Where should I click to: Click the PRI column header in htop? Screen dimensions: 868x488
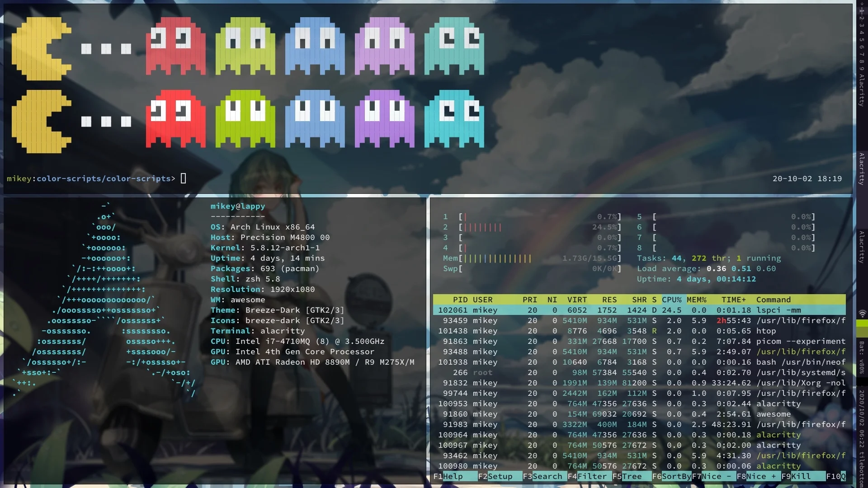530,300
